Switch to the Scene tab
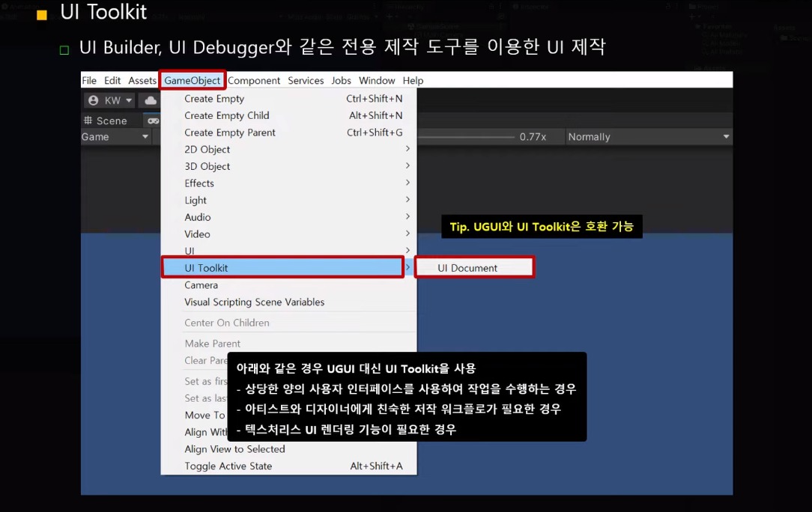812x512 pixels. tap(106, 121)
